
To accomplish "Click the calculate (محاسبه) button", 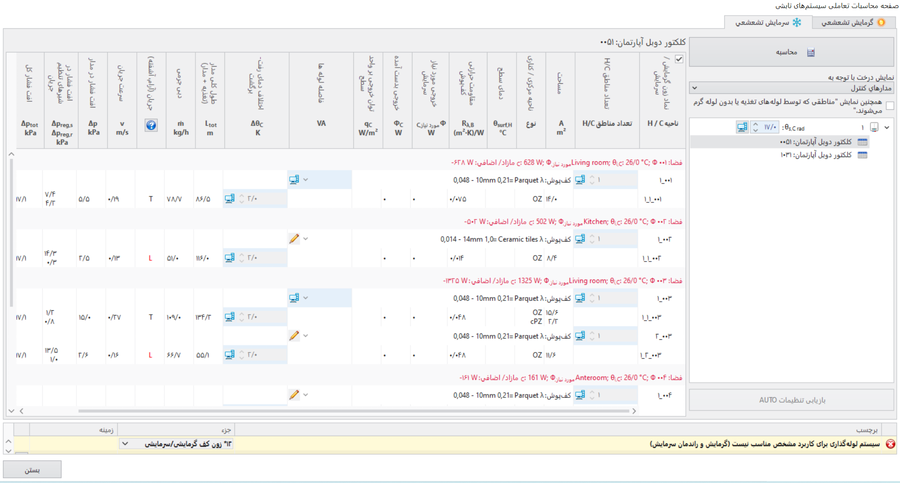I will 792,52.
